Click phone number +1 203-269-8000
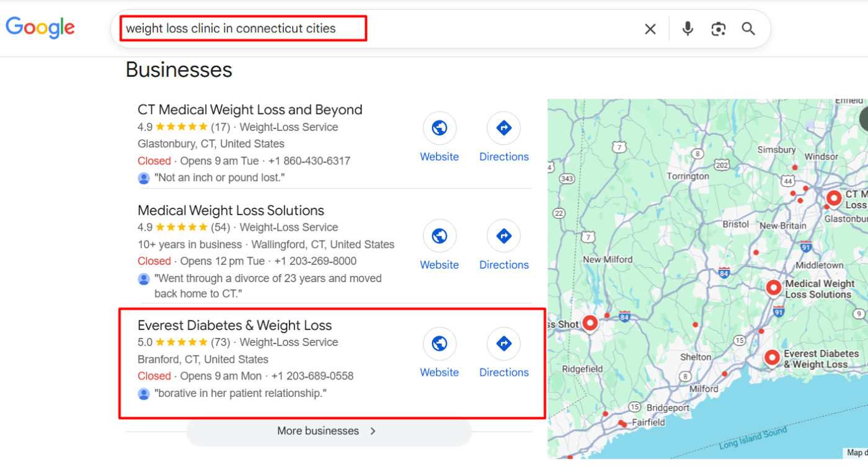 tap(316, 261)
